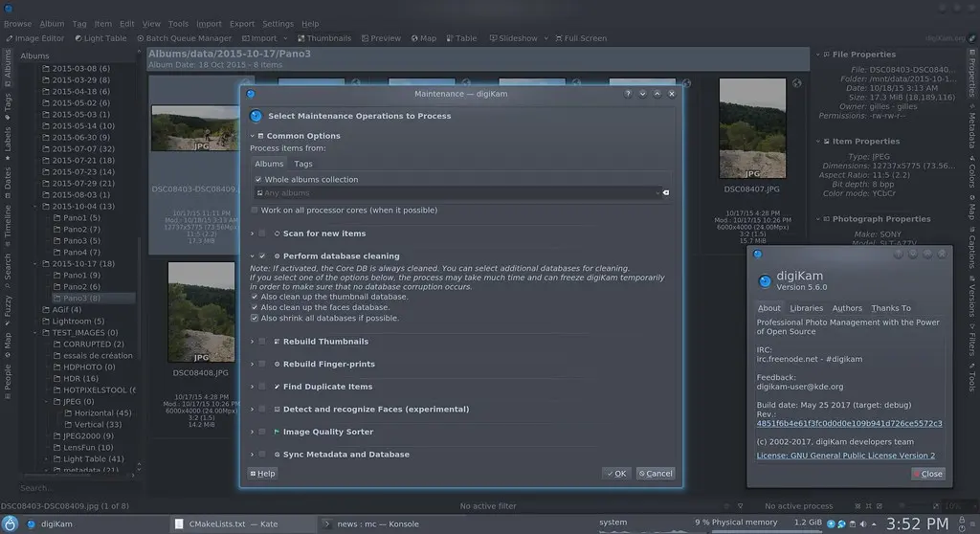
Task: Switch to Map view in toolbar
Action: click(424, 38)
